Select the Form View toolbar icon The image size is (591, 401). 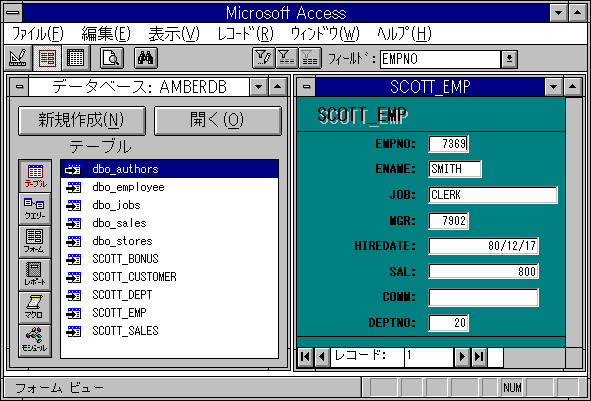point(47,58)
